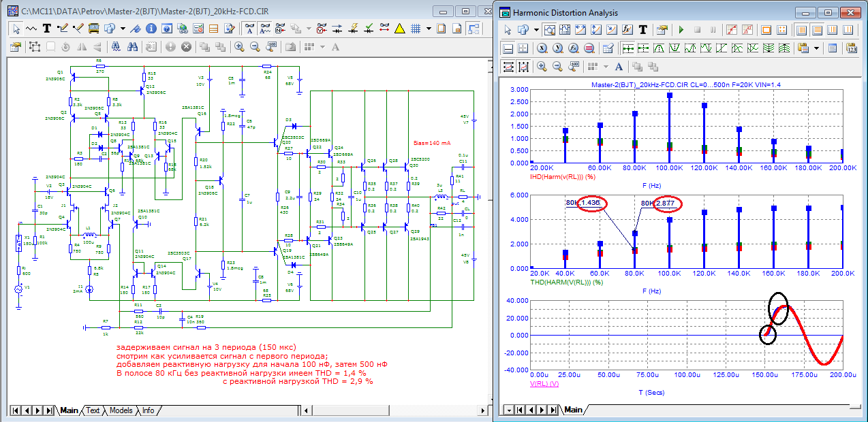Open dropdown arrow next to grid icon
This screenshot has width=868, height=422.
point(428,29)
